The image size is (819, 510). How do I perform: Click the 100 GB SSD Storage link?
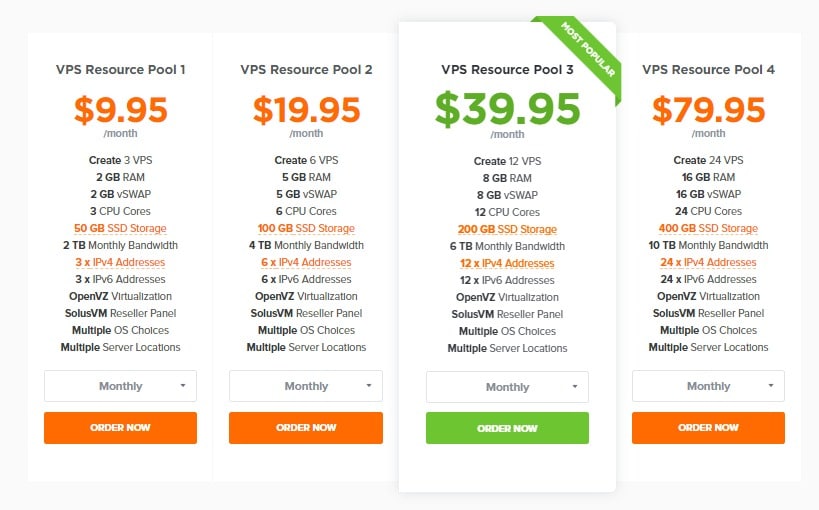[x=306, y=228]
